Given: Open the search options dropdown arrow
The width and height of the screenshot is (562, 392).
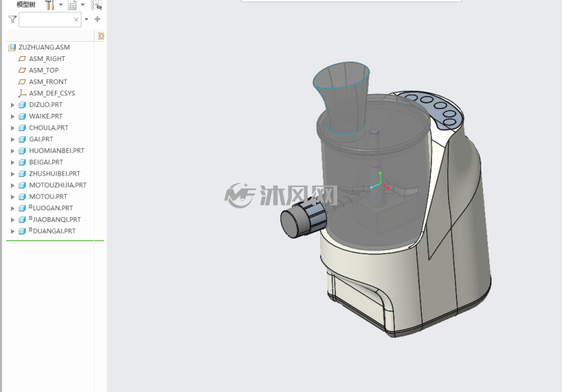Looking at the screenshot, I should point(86,19).
